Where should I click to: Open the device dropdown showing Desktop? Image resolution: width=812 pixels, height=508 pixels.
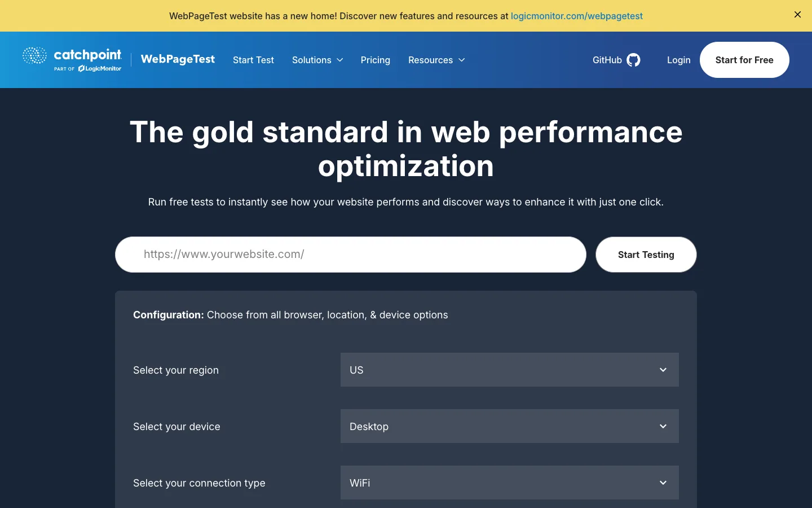(509, 426)
